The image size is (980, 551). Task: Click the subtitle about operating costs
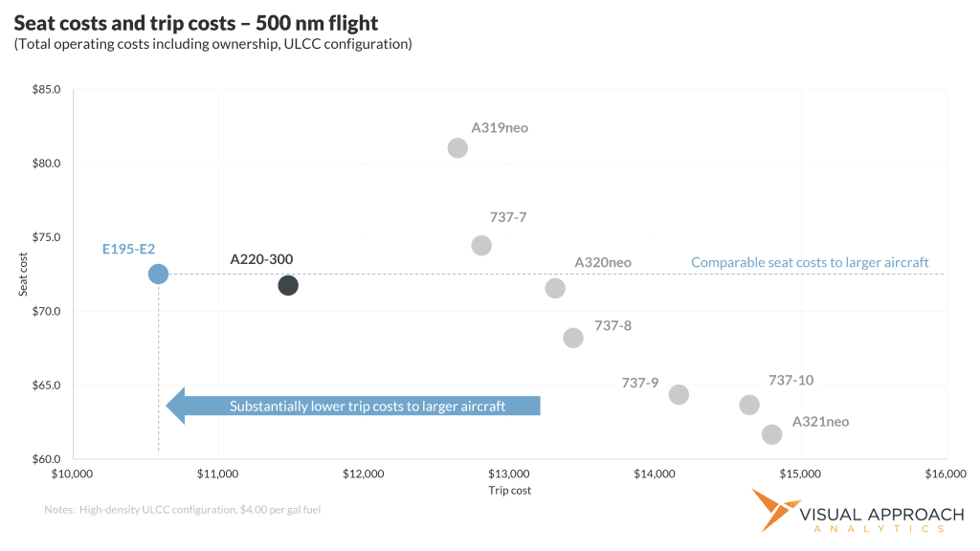[212, 44]
